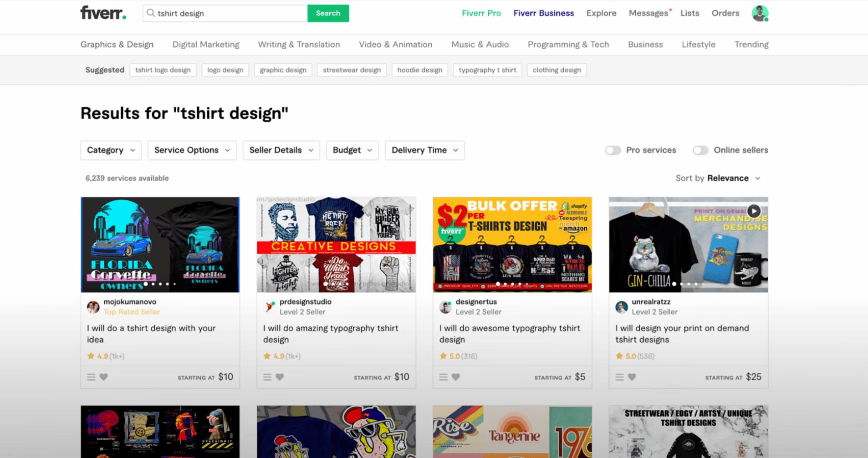Image resolution: width=868 pixels, height=458 pixels.
Task: Select 'clothing design' suggestion tag
Action: tap(557, 70)
